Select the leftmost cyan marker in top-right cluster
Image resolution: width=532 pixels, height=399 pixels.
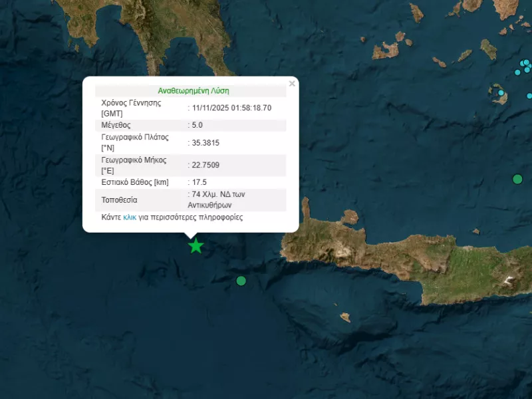tap(519, 72)
